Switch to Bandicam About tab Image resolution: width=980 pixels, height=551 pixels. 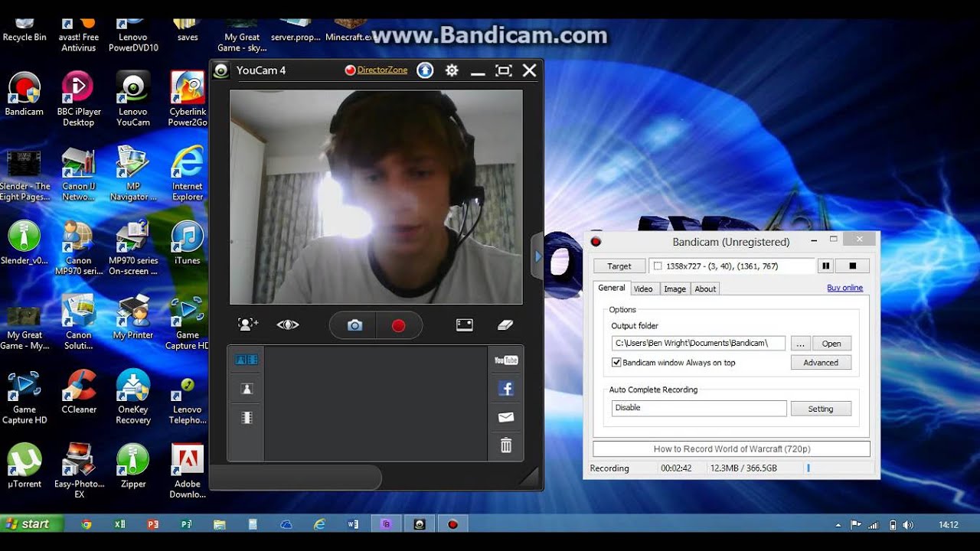pos(705,289)
